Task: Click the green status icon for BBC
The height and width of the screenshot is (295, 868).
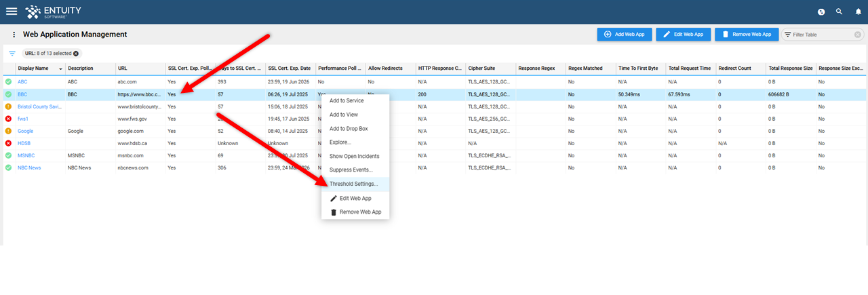Action: coord(9,94)
